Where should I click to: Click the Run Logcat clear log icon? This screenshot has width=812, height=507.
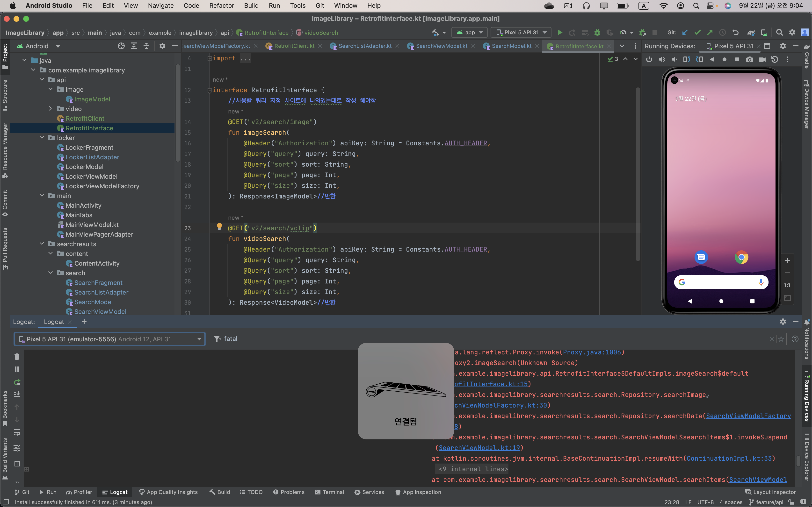click(x=17, y=356)
